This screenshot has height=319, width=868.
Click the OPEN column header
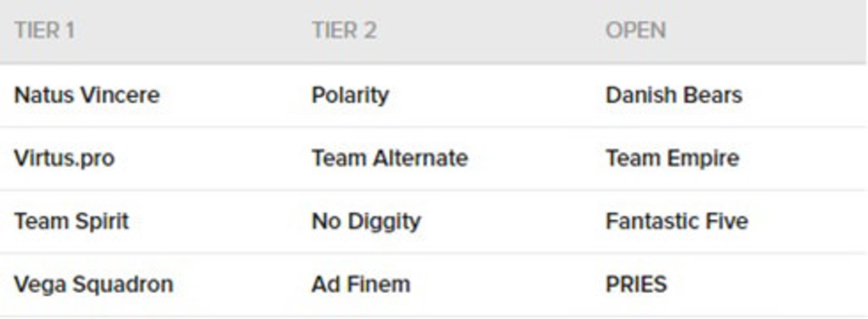636,30
